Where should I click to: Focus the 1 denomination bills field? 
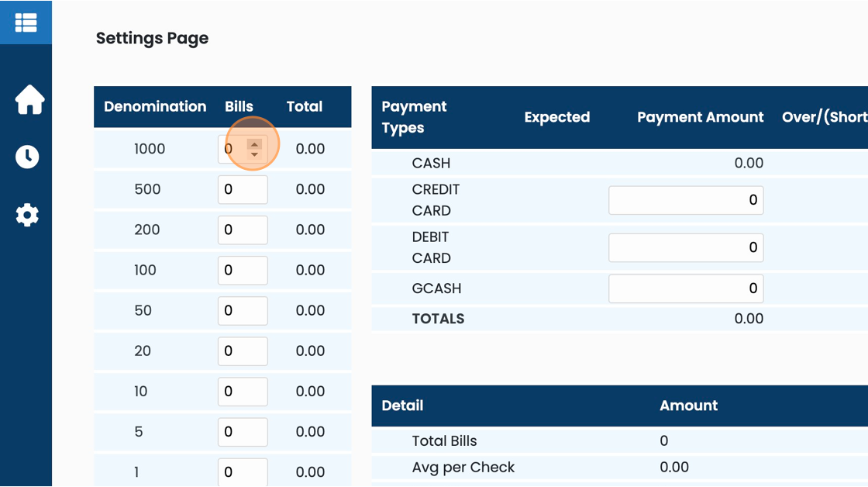pyautogui.click(x=243, y=472)
